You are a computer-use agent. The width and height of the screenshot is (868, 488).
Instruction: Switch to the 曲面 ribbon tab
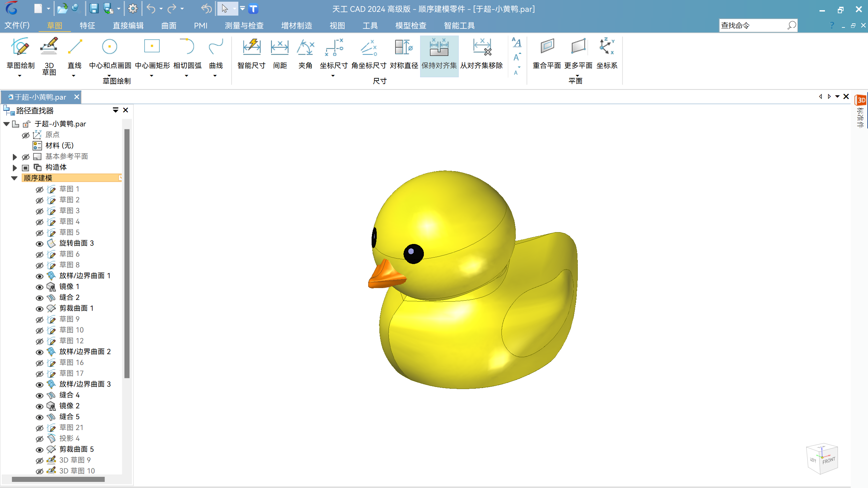coord(169,25)
